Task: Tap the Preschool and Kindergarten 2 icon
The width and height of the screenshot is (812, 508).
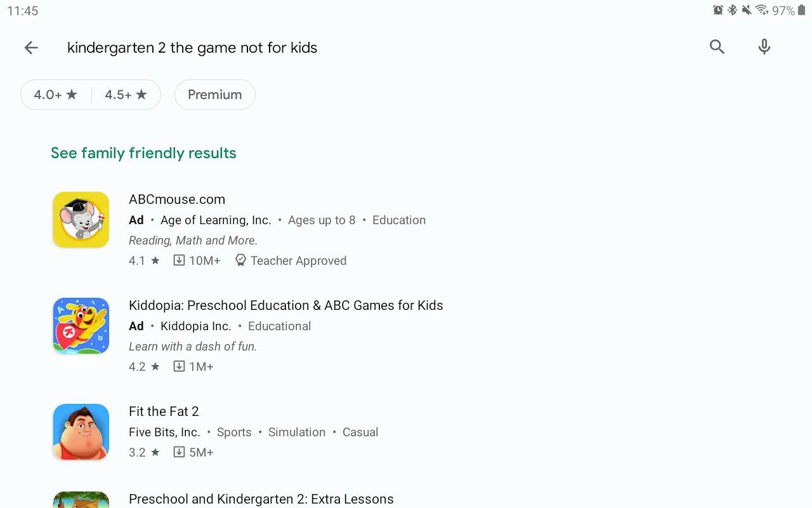Action: [81, 500]
